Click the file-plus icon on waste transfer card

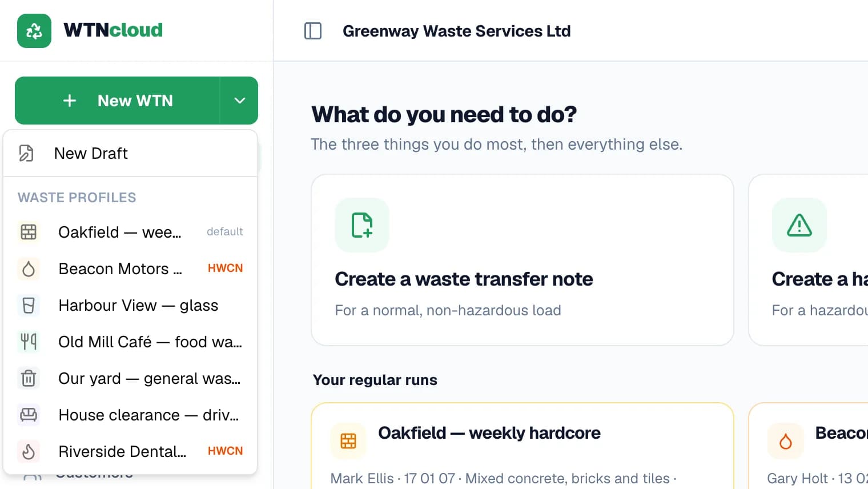point(362,225)
